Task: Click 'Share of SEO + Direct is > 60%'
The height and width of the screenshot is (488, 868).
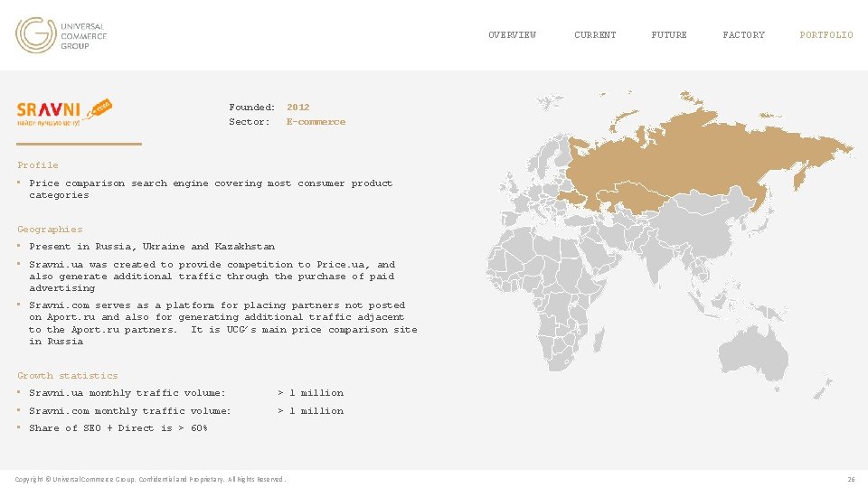Action: click(x=118, y=428)
